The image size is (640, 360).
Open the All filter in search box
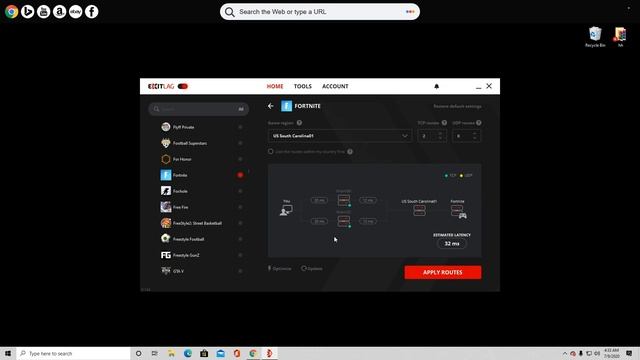(x=241, y=109)
